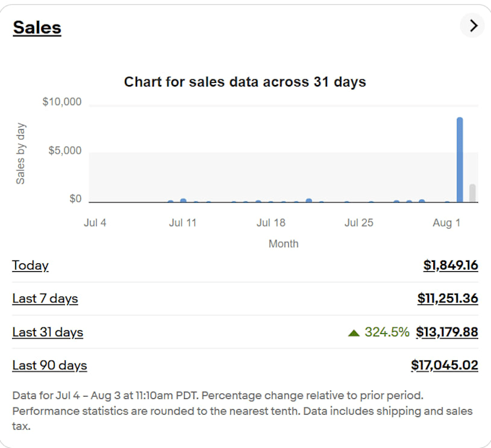491x448 pixels.
Task: Select the Last 31 days link
Action: tap(48, 332)
